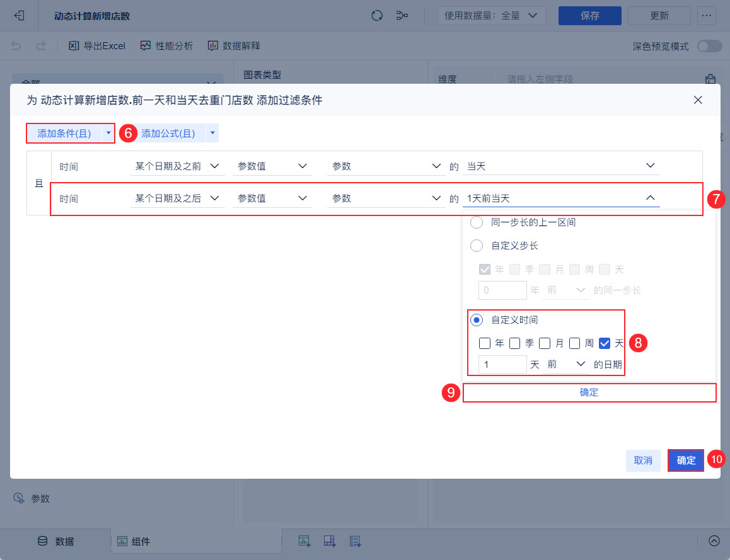The image size is (730, 560).
Task: Export the report via 导出Excel
Action: [97, 45]
